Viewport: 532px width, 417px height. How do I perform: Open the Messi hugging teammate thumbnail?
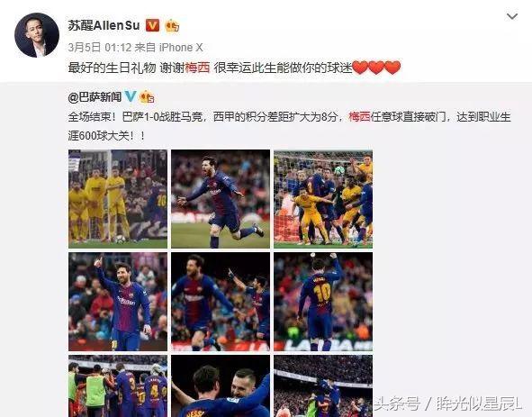click(x=221, y=386)
